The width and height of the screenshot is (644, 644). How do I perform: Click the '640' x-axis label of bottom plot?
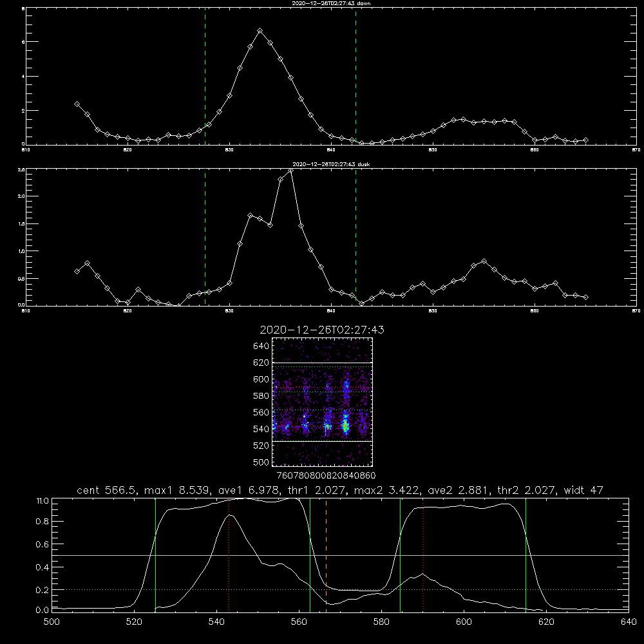click(x=629, y=622)
